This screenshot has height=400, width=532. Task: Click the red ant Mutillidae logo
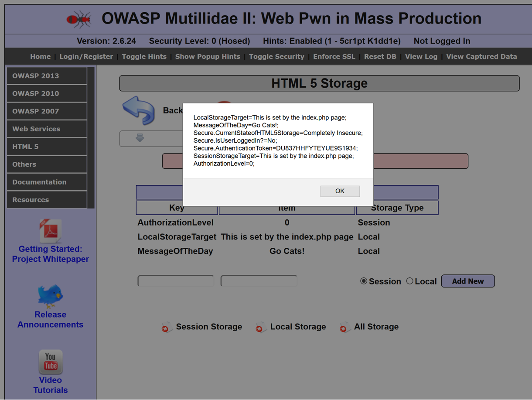coord(79,20)
